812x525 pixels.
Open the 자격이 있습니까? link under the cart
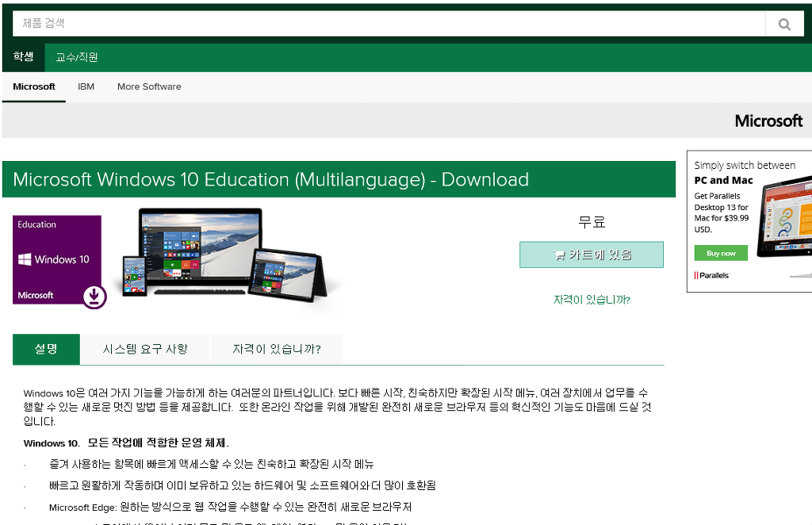[x=592, y=300]
